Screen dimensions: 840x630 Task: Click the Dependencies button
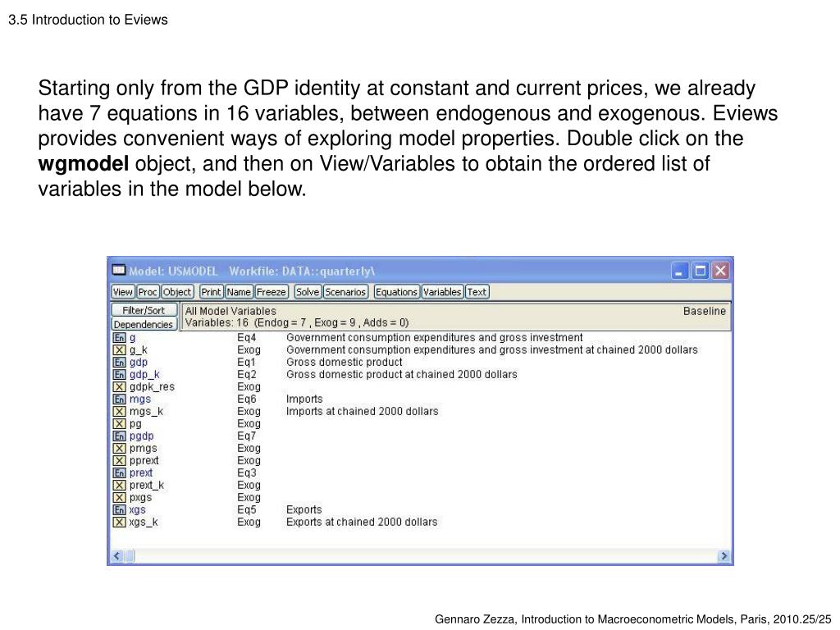click(144, 325)
